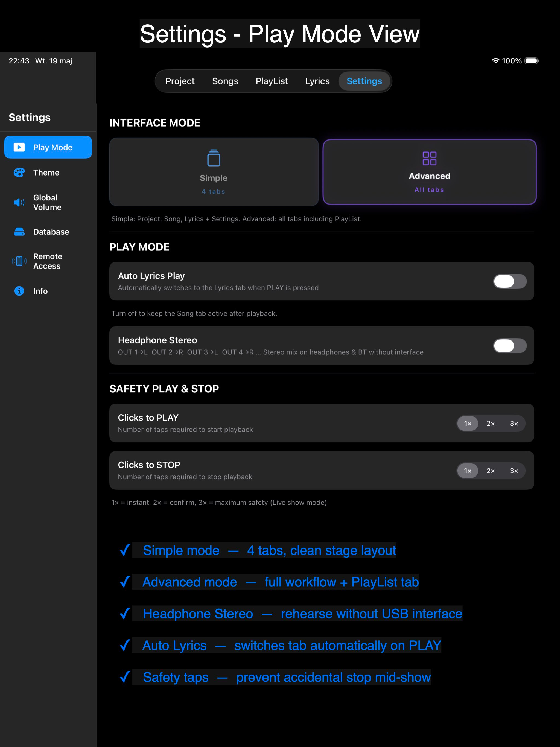Screen dimensions: 560x747
Task: Click 'Turn off to keep the Song tab' note
Action: (x=194, y=313)
